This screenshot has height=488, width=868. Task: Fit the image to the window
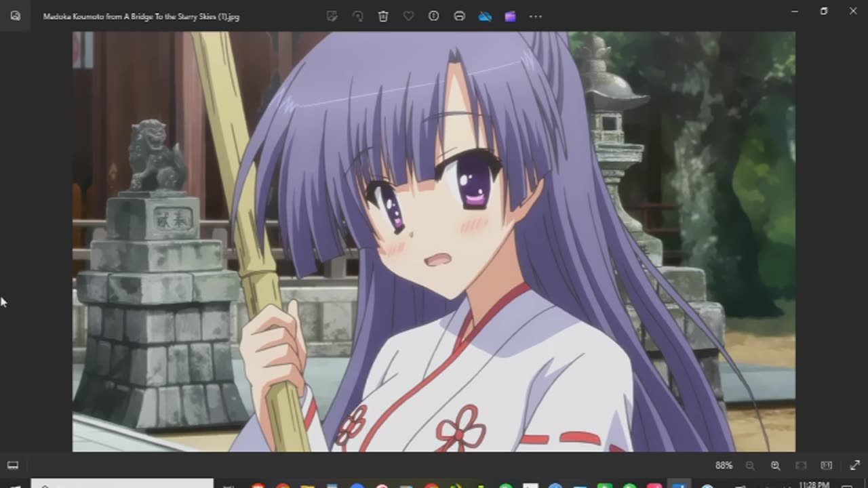pos(801,466)
